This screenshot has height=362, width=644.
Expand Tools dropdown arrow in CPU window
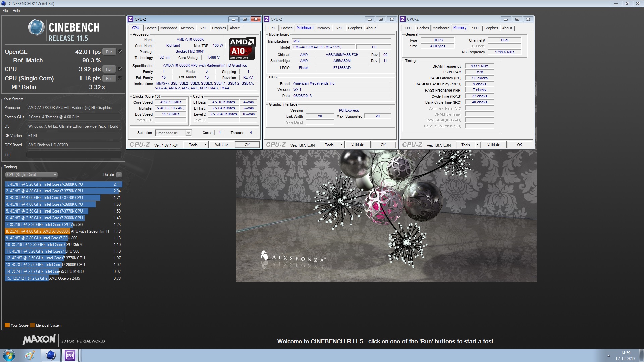[206, 145]
